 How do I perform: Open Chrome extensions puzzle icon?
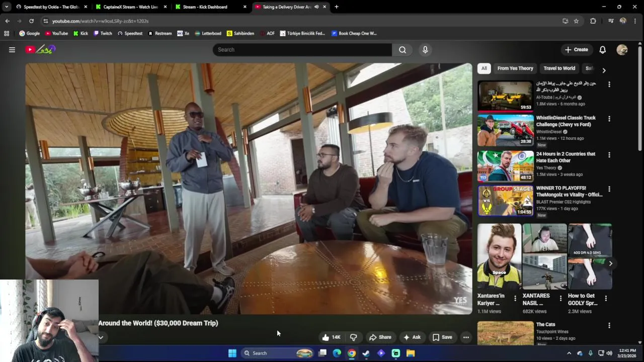point(593,21)
